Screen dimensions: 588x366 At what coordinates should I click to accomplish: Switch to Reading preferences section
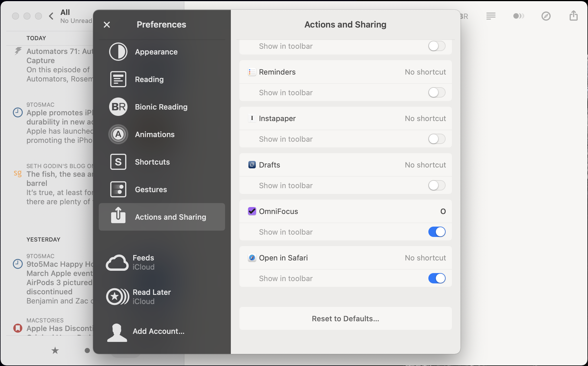pos(149,79)
